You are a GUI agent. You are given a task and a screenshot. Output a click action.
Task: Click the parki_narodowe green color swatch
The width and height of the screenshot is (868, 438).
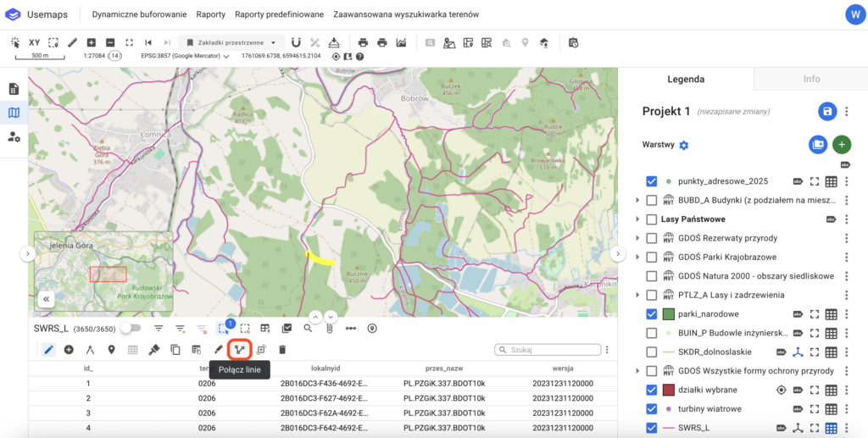(x=669, y=313)
